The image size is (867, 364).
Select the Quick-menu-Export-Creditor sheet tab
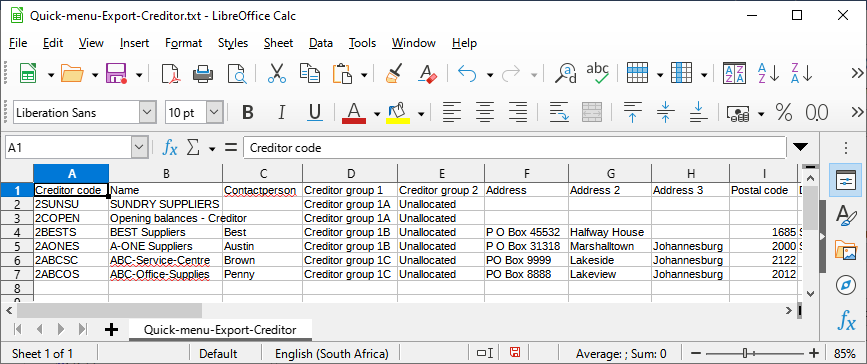point(220,330)
